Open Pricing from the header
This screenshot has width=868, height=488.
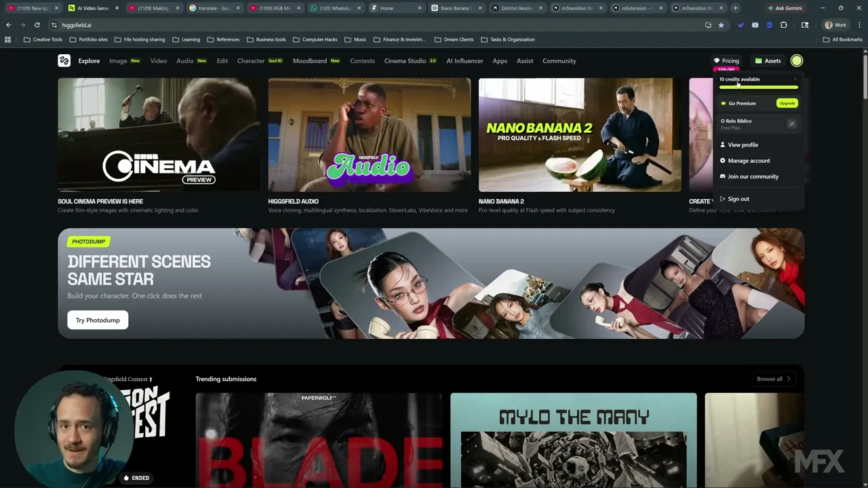[x=726, y=61]
